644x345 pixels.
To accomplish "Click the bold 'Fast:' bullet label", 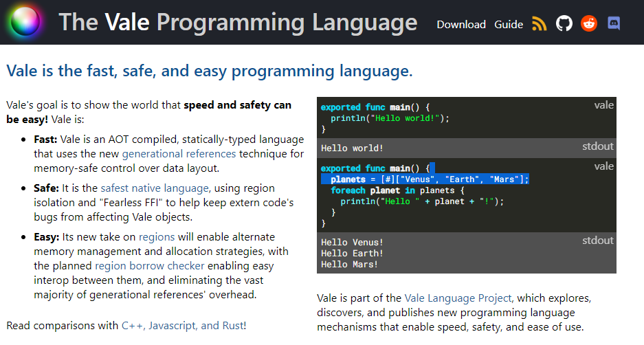I will click(45, 140).
